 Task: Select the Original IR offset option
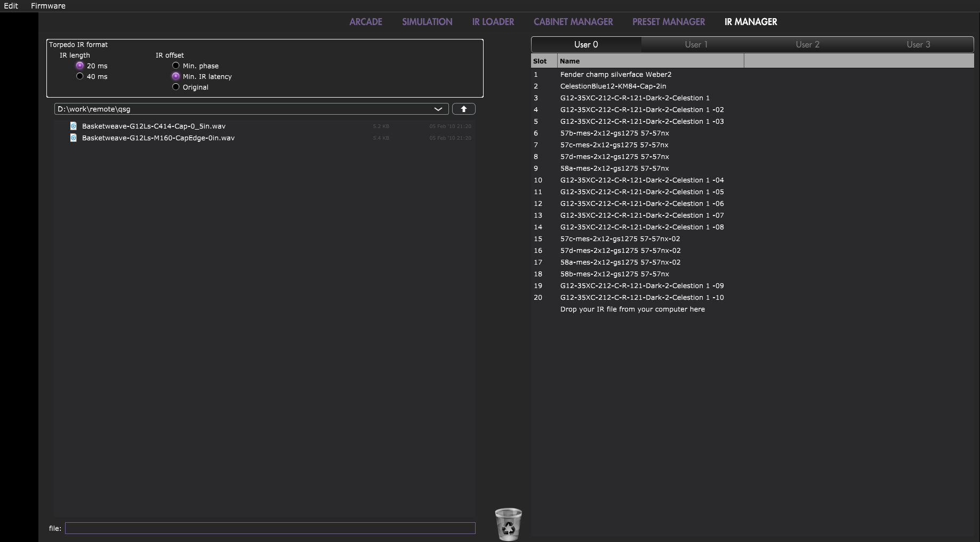point(176,87)
